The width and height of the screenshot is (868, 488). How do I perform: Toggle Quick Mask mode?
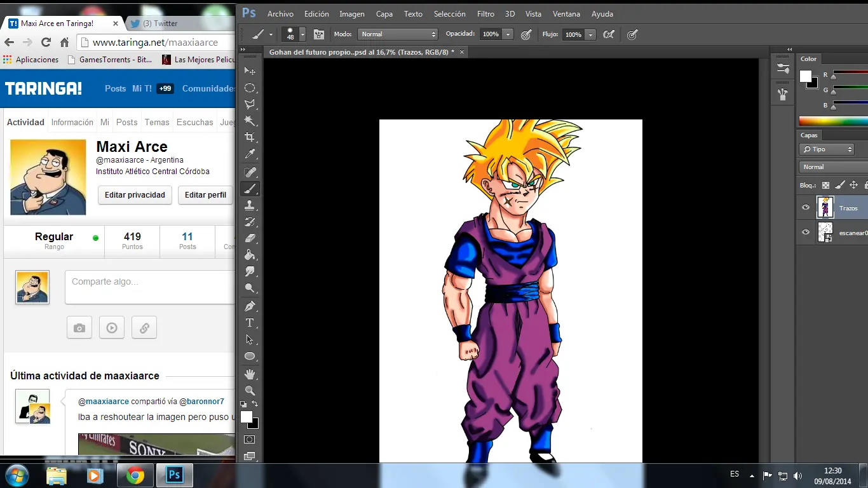pyautogui.click(x=250, y=440)
